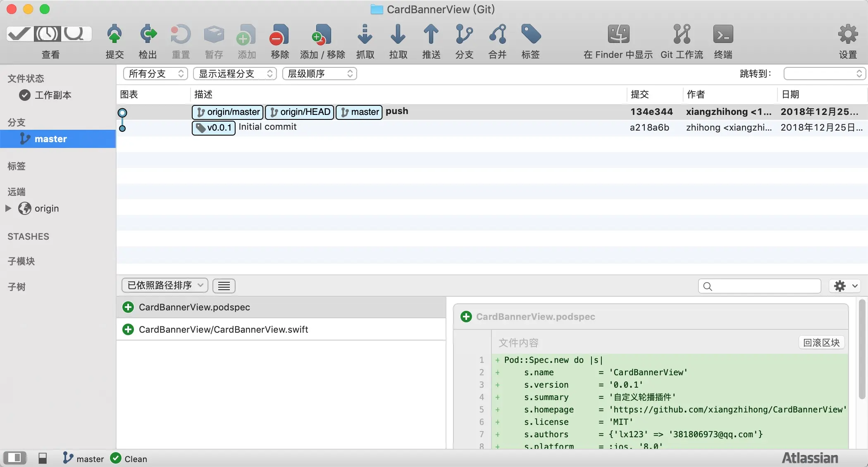Switch to history clock view
Screen dimensions: 868x467
47,34
